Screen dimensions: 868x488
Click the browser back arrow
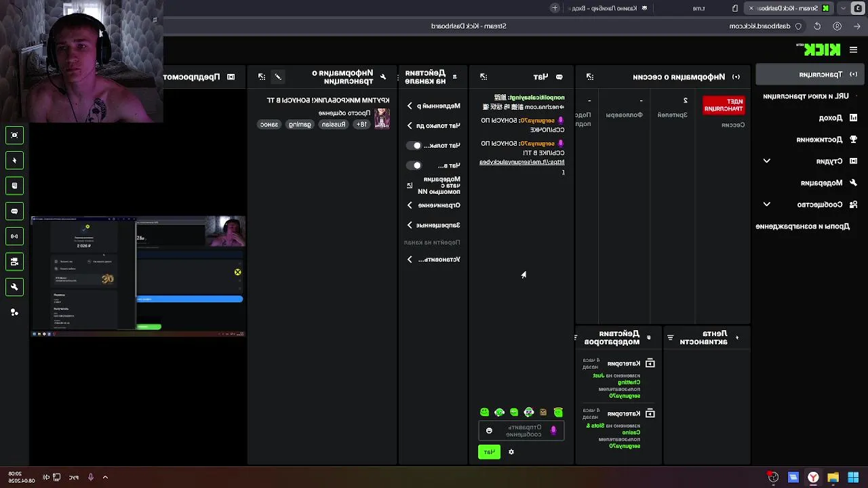857,26
